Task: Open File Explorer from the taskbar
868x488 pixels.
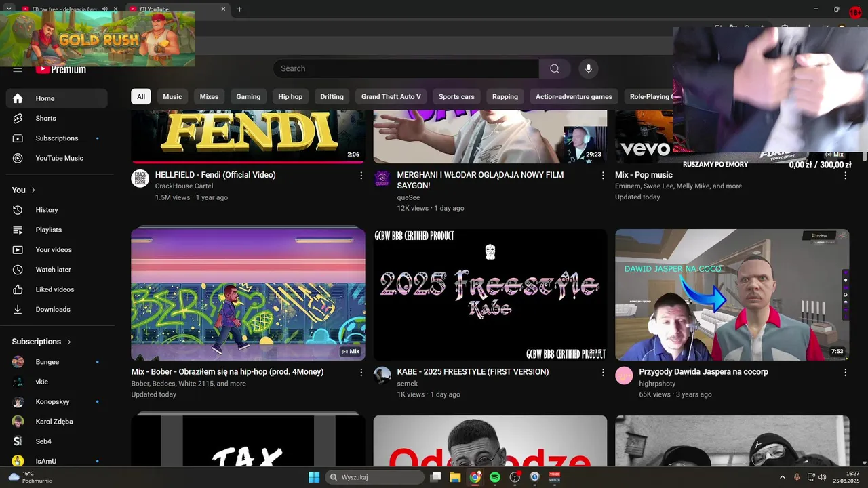Action: (455, 477)
